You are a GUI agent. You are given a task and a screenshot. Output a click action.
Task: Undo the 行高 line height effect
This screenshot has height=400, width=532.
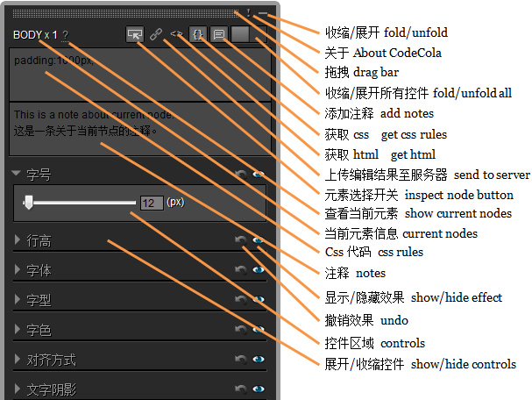pos(240,239)
